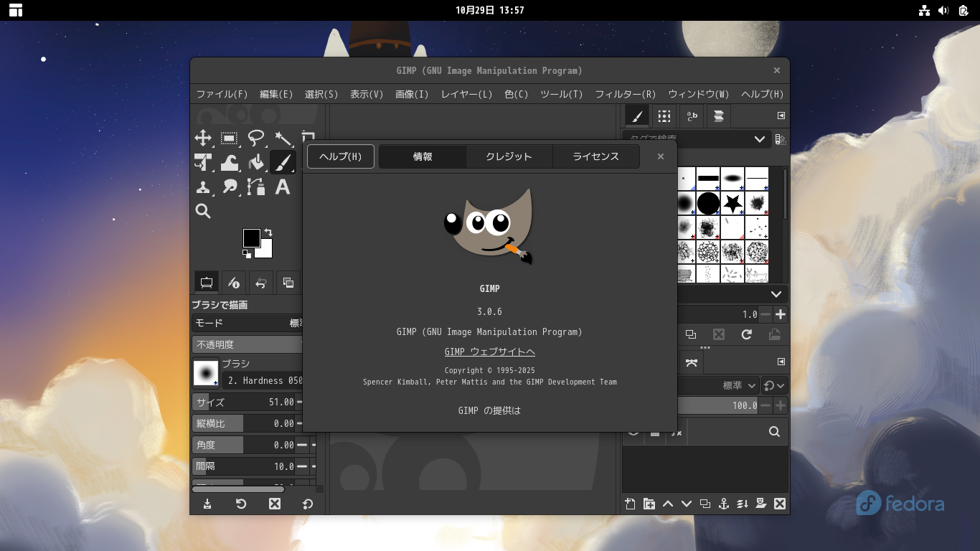Select the Rectangle Select tool
Image resolution: width=980 pixels, height=551 pixels.
click(x=230, y=138)
